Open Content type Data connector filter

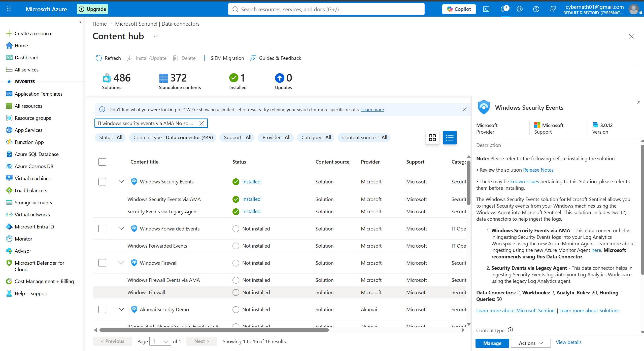(x=173, y=138)
